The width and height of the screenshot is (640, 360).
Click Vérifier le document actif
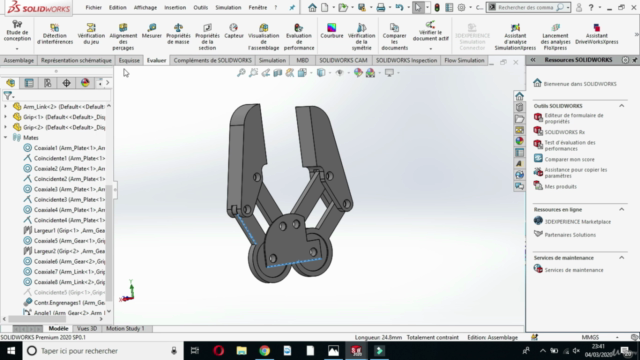pyautogui.click(x=431, y=31)
